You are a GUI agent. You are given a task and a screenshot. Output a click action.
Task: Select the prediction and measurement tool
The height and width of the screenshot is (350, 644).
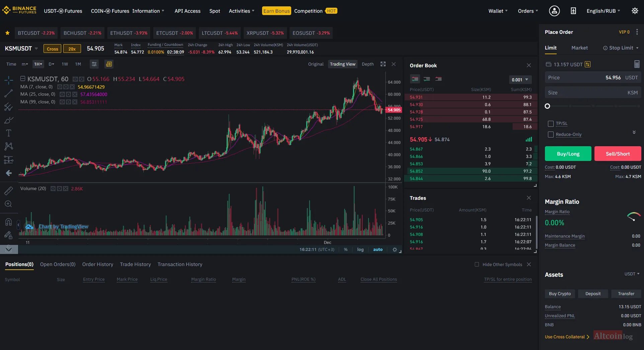pyautogui.click(x=9, y=160)
